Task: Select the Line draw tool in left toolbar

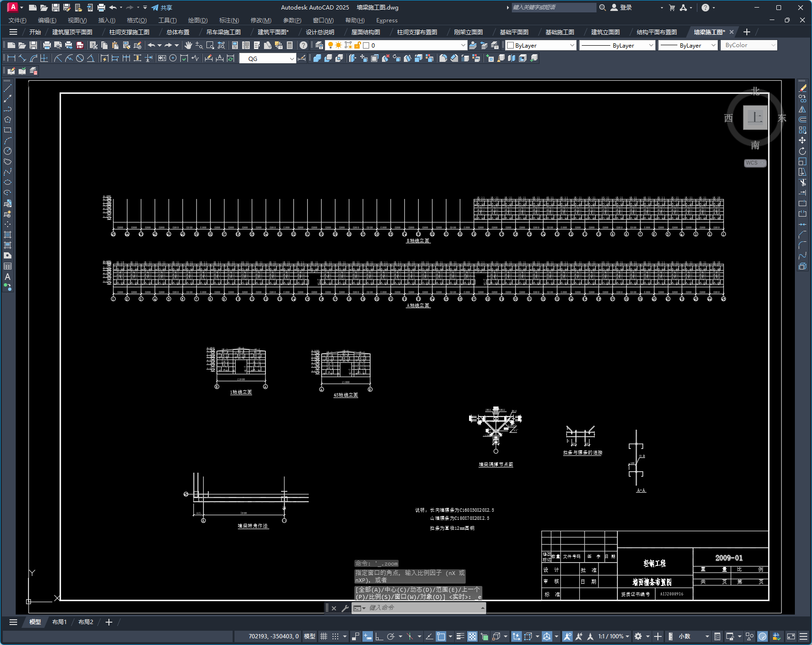Action: coord(8,88)
